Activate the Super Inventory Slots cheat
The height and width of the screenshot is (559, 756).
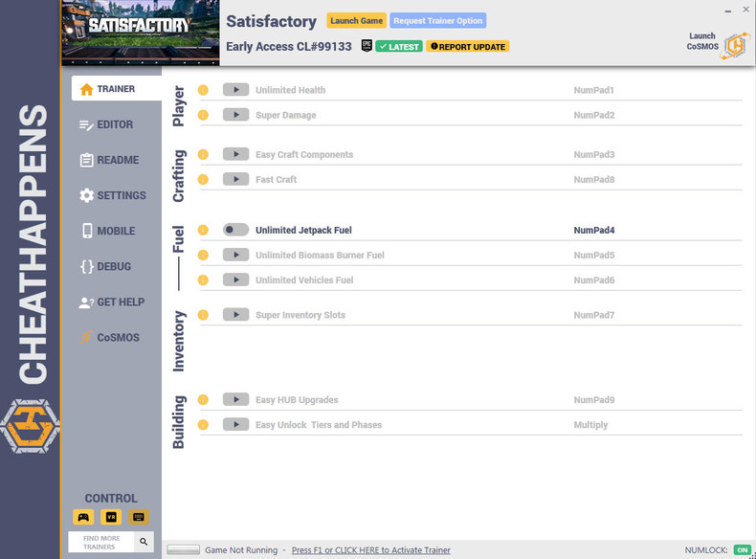(235, 315)
